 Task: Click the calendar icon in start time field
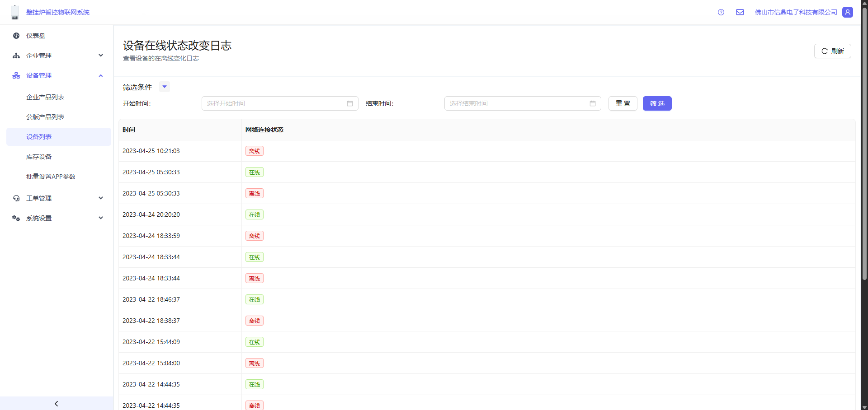tap(350, 103)
